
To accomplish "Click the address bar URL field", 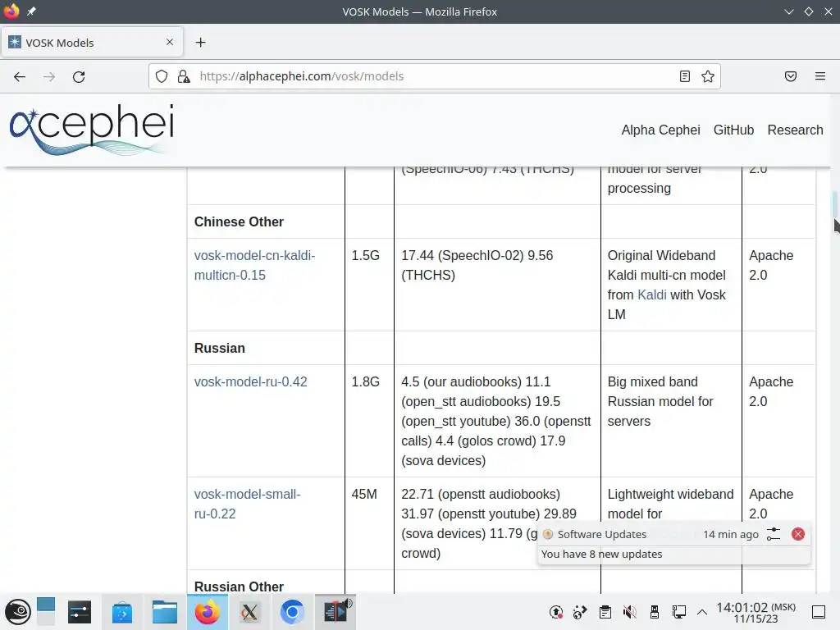I will [x=435, y=76].
